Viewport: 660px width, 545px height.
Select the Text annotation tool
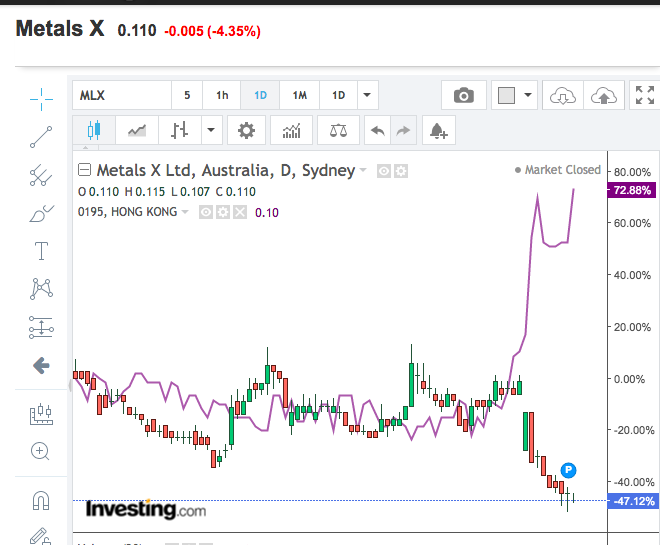point(41,251)
